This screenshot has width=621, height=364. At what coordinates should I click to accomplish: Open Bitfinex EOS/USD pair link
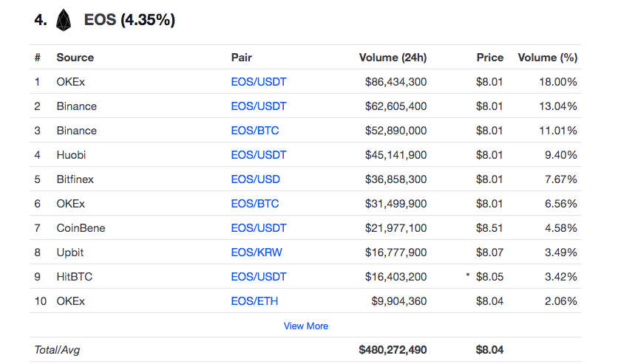coord(256,179)
